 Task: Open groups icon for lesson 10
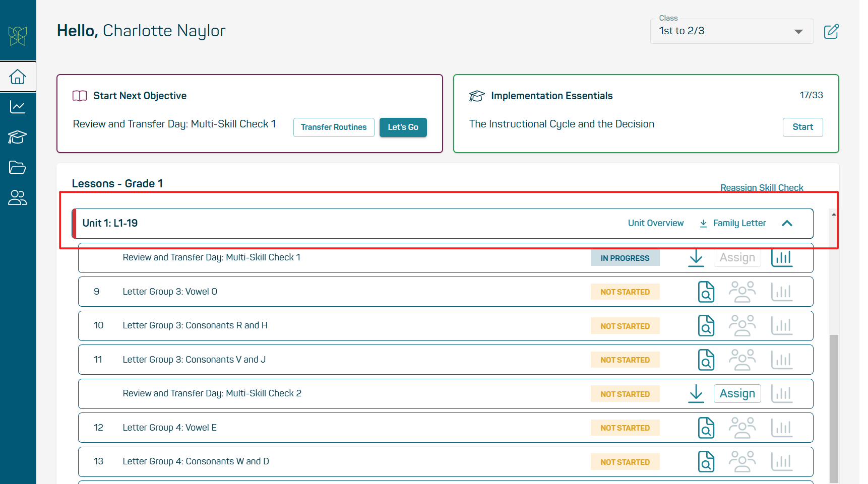742,326
